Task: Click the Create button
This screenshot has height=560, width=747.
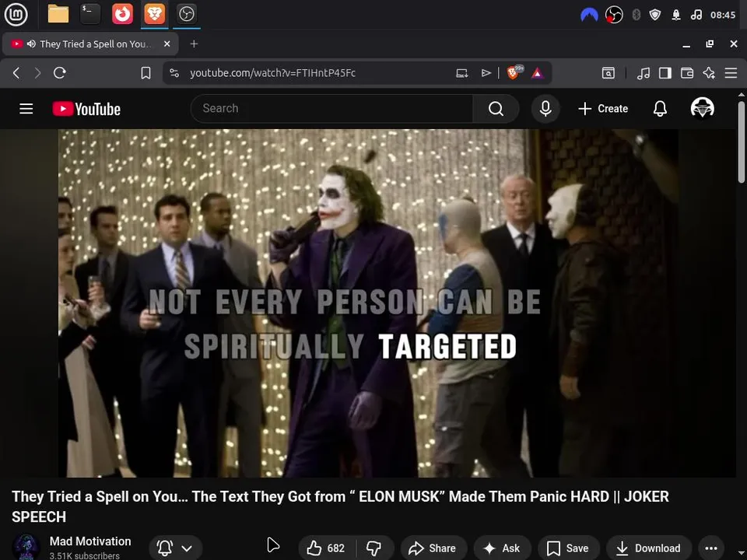Action: pos(603,109)
